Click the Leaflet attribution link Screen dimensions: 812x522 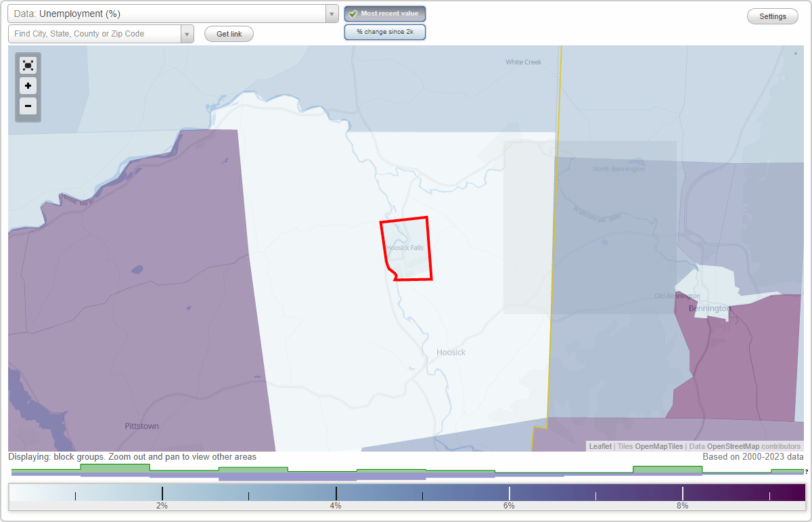point(600,446)
